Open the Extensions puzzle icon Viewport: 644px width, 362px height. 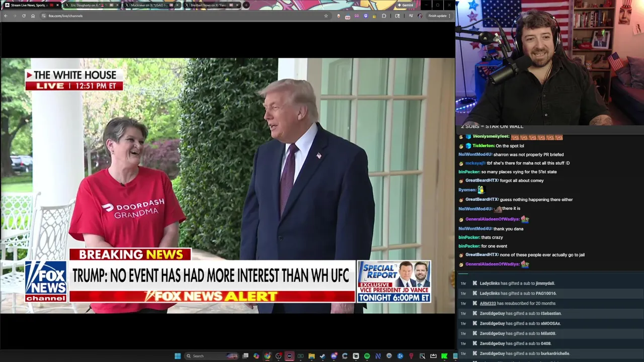[384, 16]
